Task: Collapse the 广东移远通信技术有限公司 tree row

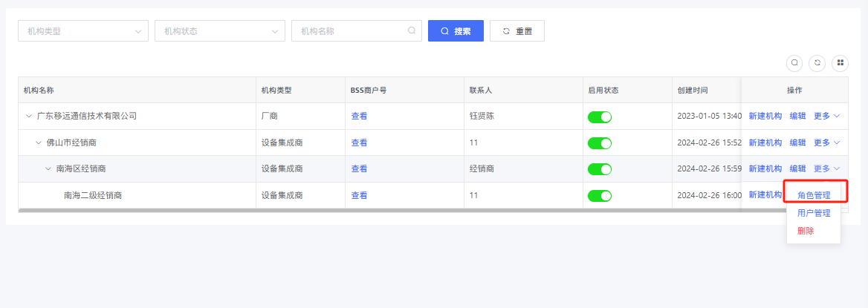Action: click(x=29, y=117)
